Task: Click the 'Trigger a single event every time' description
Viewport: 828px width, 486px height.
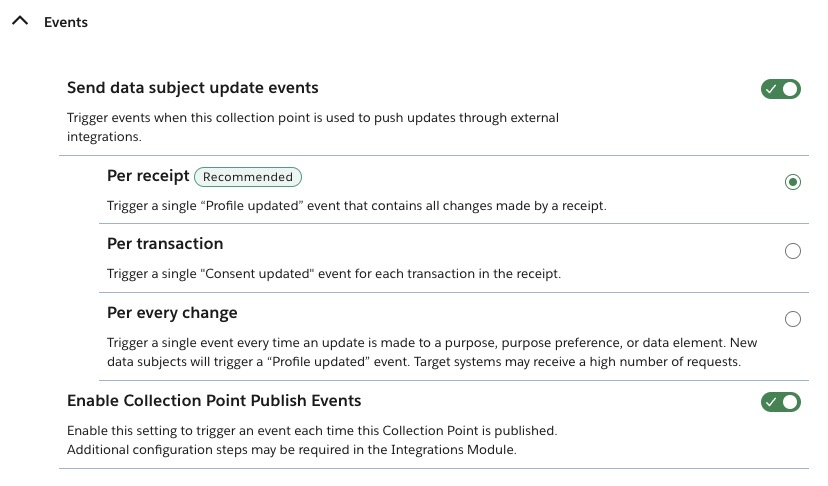Action: pos(432,352)
